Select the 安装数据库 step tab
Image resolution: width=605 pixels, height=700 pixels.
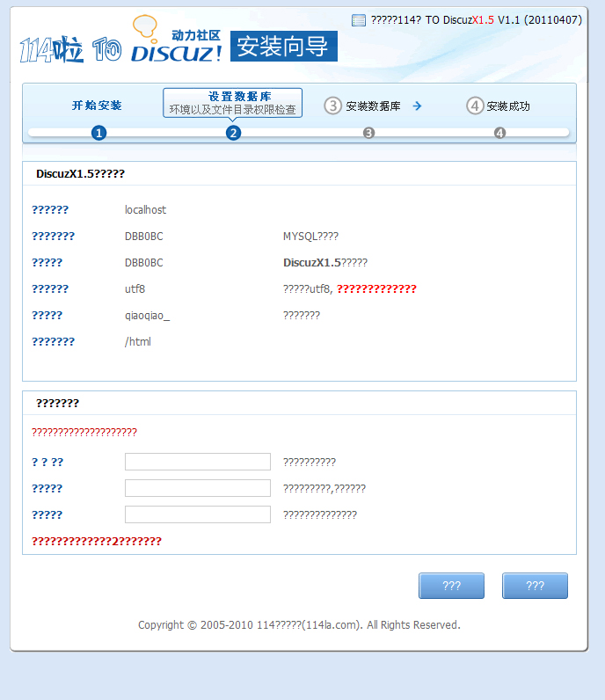coord(373,106)
